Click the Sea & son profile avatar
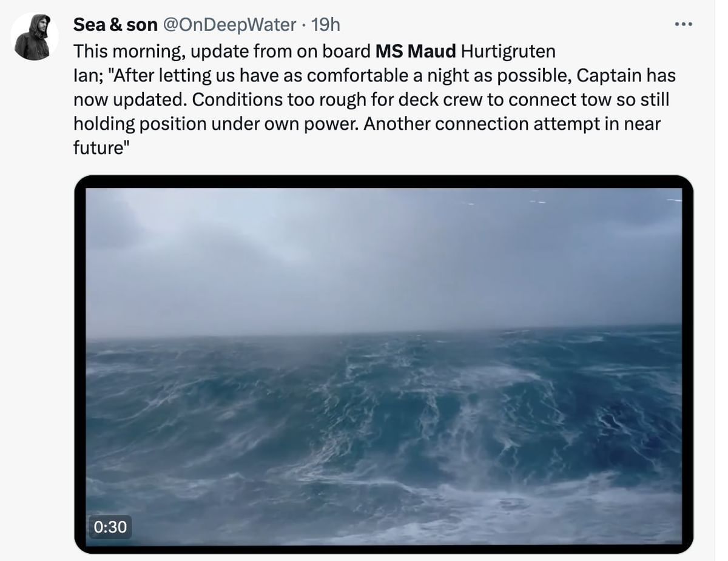The image size is (728, 561). pyautogui.click(x=35, y=37)
